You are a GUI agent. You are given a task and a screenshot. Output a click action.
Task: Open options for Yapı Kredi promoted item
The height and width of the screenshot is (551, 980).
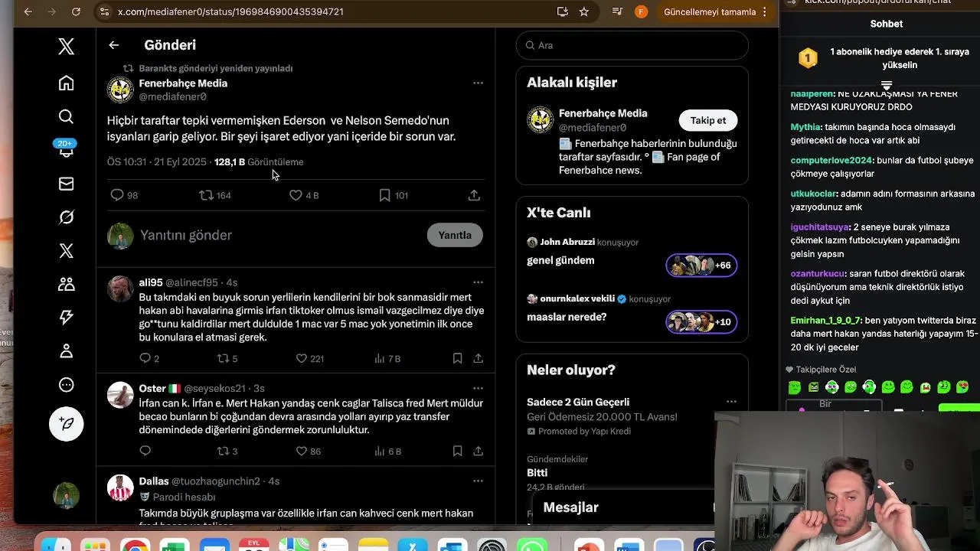coord(731,402)
